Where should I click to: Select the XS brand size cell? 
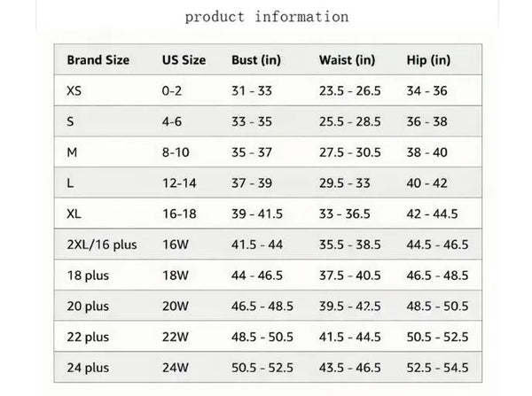point(74,91)
